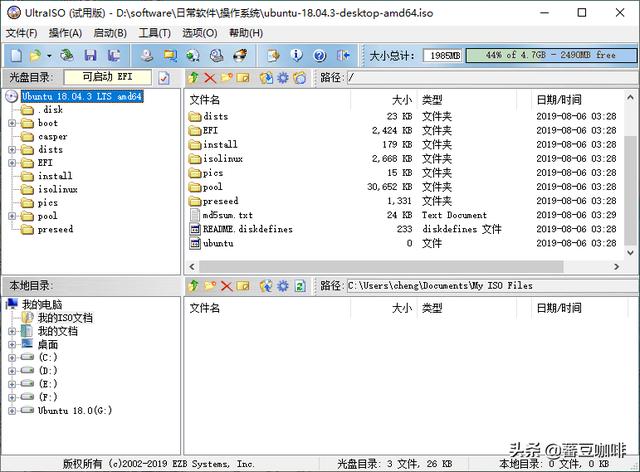
Task: Open the 文件(F) menu
Action: coord(21,33)
